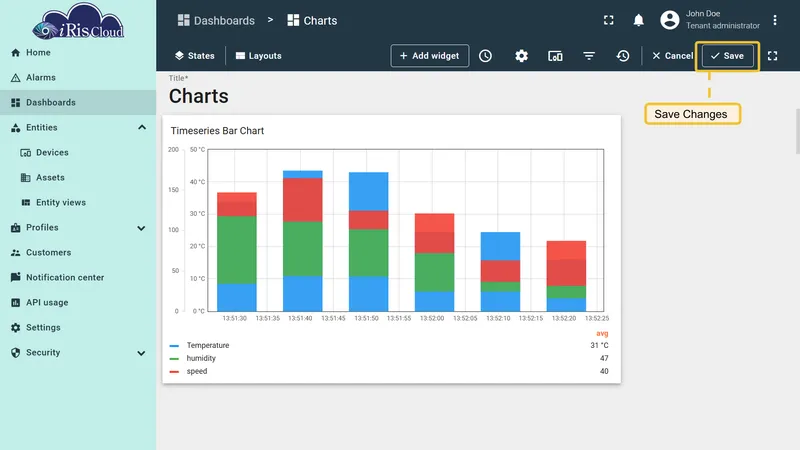Open the notifications bell icon
This screenshot has height=450, width=800.
638,20
